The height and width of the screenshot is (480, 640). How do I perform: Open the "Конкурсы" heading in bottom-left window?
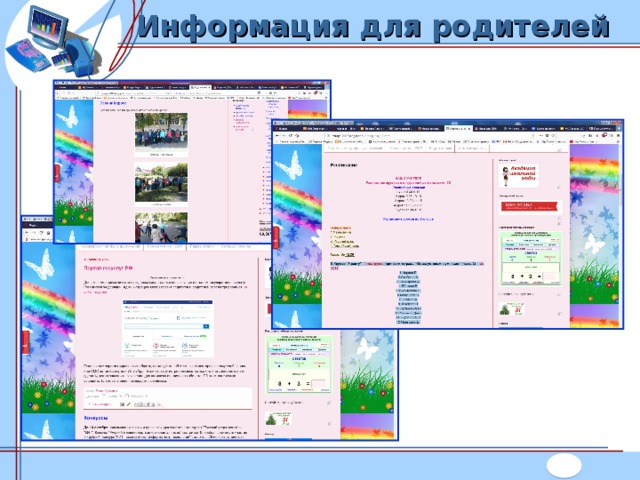(96, 418)
